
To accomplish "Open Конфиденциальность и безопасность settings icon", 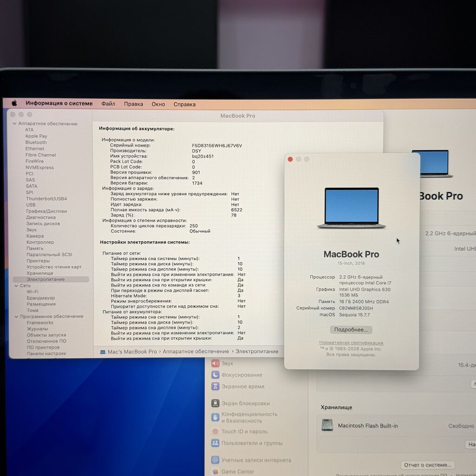I will click(215, 417).
